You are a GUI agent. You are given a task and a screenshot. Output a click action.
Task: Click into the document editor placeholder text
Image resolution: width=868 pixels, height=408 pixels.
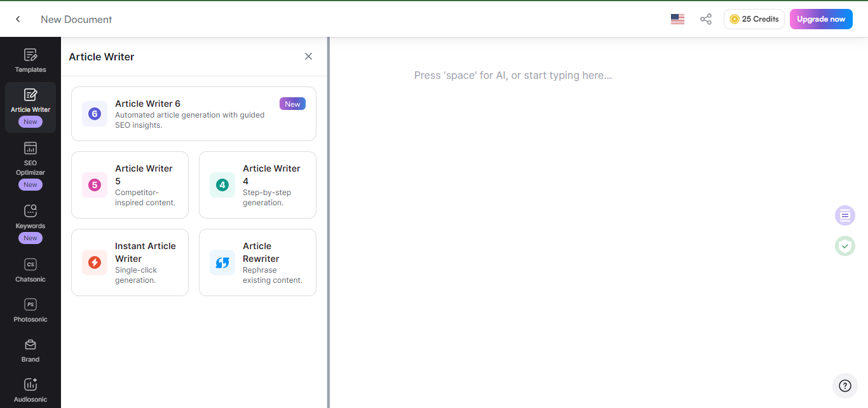pos(513,76)
